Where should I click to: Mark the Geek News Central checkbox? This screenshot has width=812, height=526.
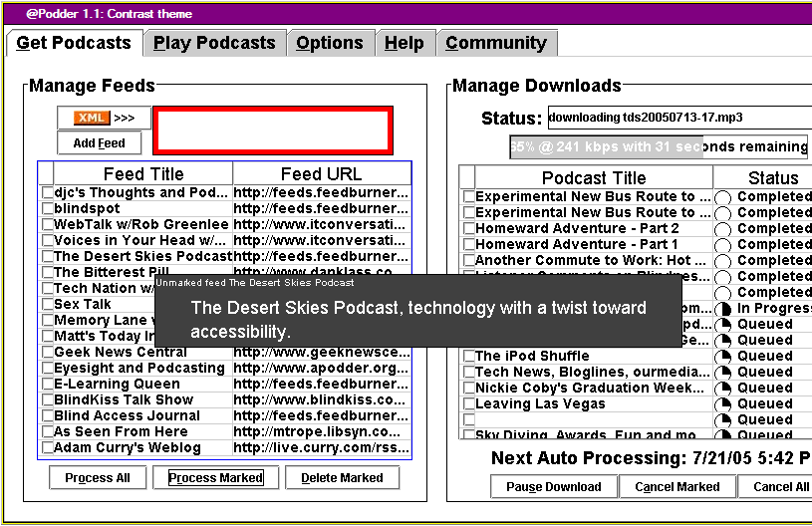[x=48, y=353]
